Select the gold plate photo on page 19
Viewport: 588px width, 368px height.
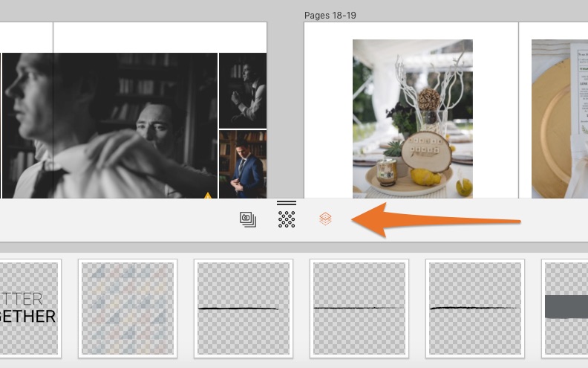tap(560, 119)
